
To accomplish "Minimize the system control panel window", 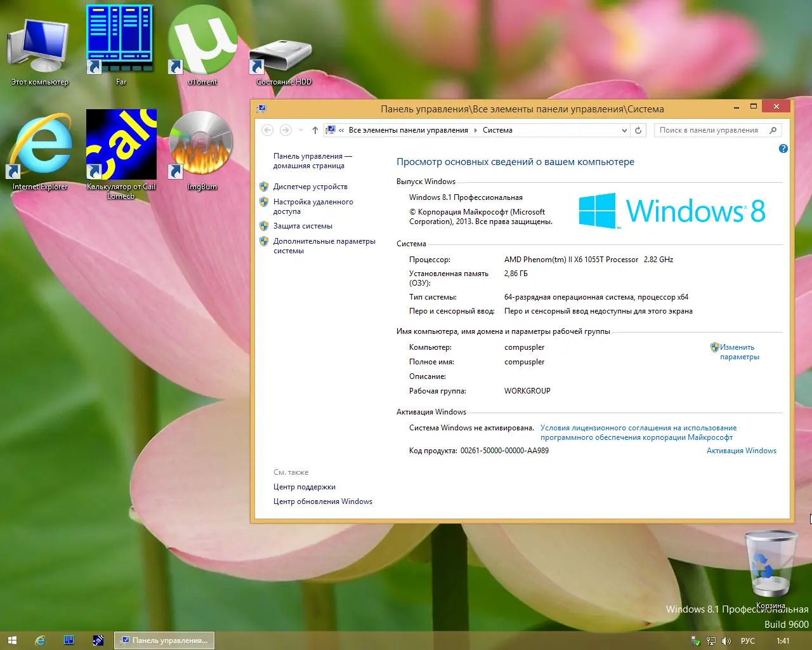I will (x=737, y=107).
